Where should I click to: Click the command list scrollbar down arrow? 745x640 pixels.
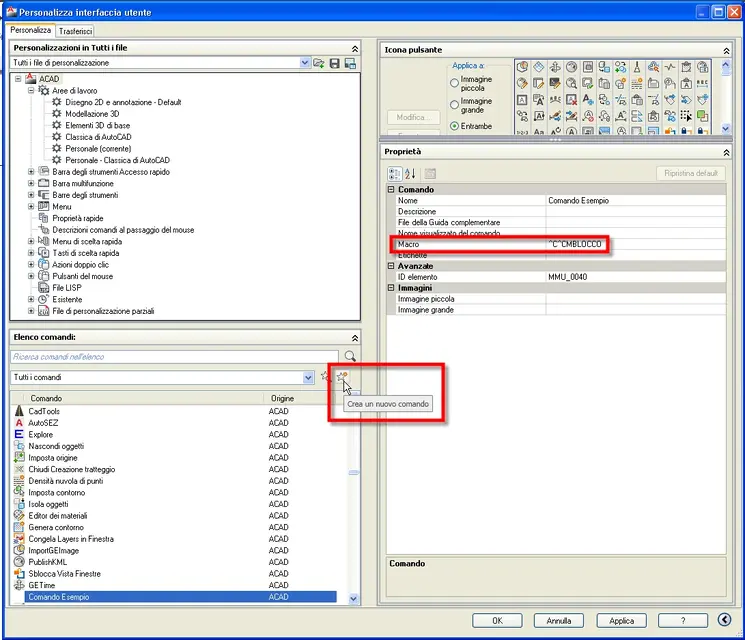point(353,599)
